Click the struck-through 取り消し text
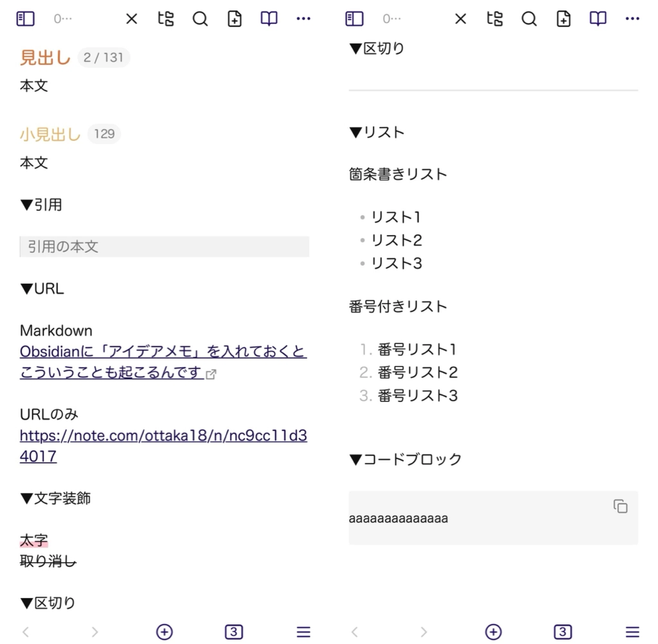658x644 pixels. (x=48, y=561)
